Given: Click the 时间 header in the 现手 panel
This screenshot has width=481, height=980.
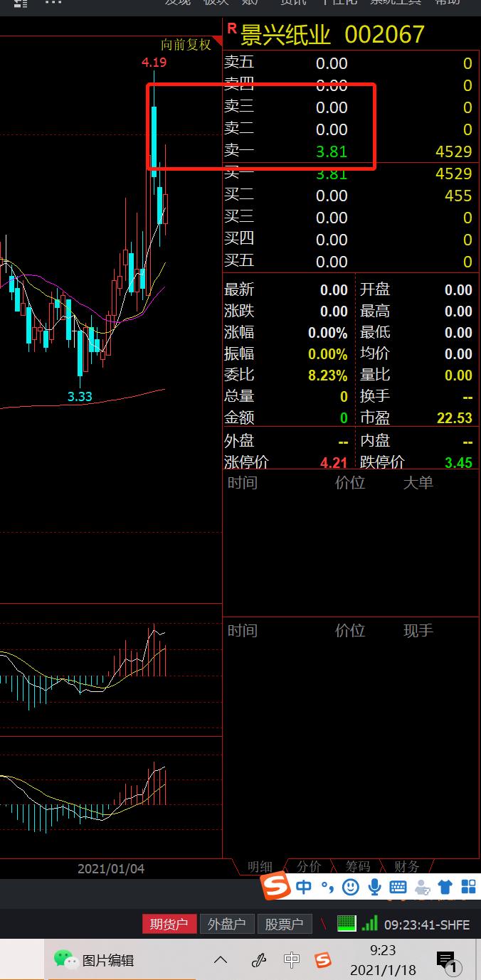Looking at the screenshot, I should [x=243, y=631].
